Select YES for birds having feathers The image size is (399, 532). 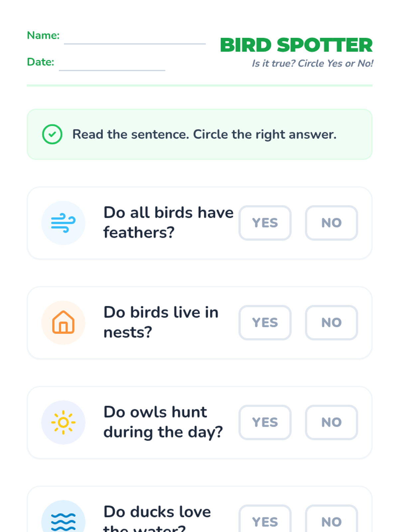pos(265,223)
